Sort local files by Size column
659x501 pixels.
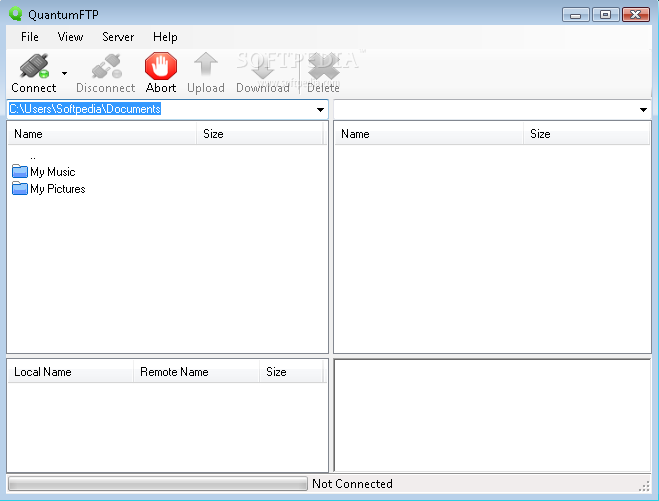pos(260,134)
